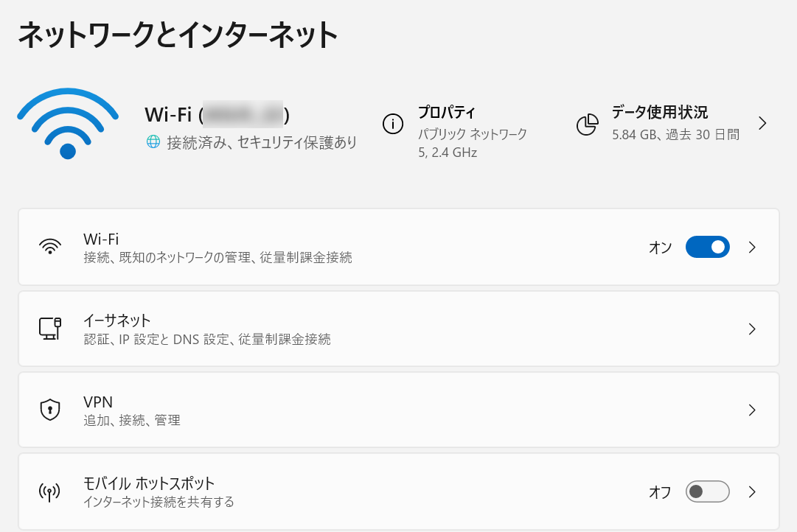
Task: Click the mobile hotspot antenna icon
Action: pos(49,491)
